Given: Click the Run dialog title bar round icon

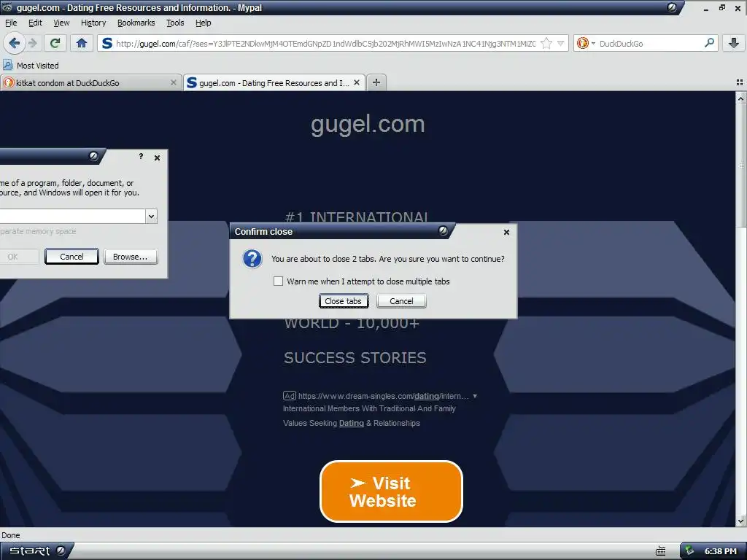Looking at the screenshot, I should (93, 156).
